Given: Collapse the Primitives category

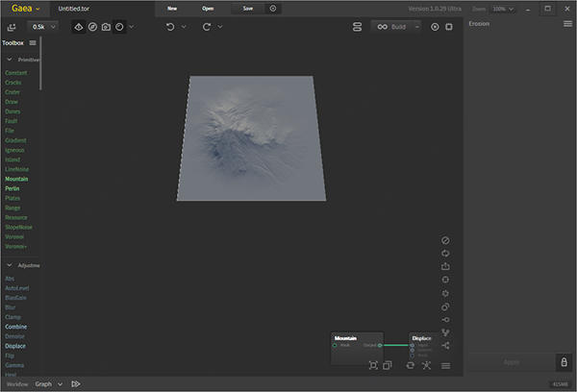Looking at the screenshot, I should point(10,60).
